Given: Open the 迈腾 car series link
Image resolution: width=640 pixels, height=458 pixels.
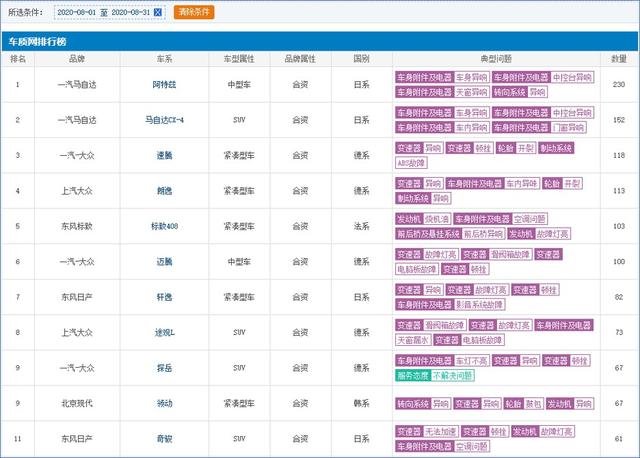Looking at the screenshot, I should [164, 262].
